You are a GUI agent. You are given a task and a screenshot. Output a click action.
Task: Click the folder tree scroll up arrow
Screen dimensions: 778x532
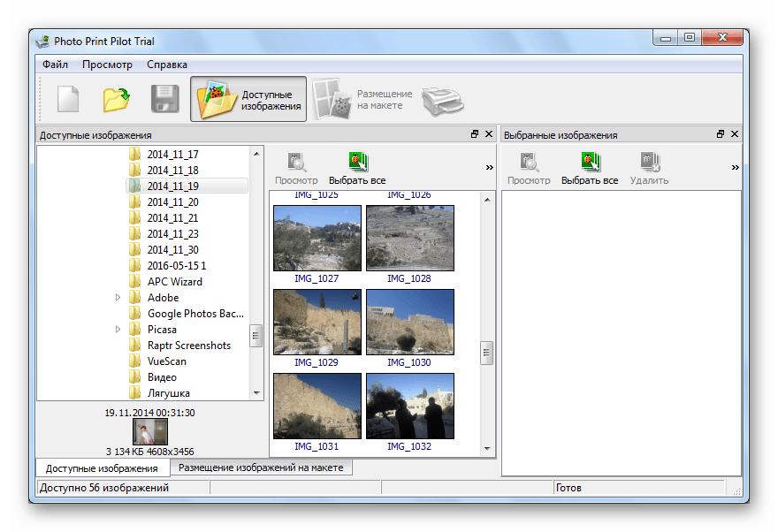(x=256, y=154)
